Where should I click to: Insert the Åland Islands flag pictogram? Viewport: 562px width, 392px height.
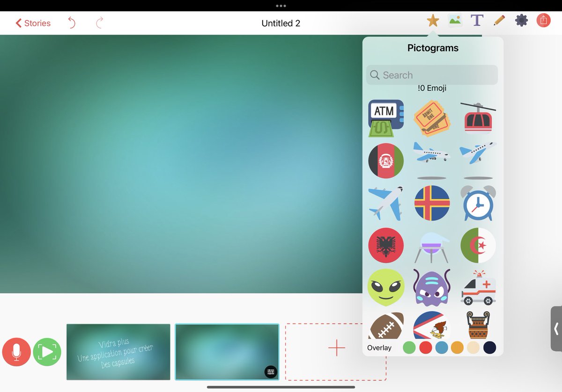pyautogui.click(x=432, y=203)
